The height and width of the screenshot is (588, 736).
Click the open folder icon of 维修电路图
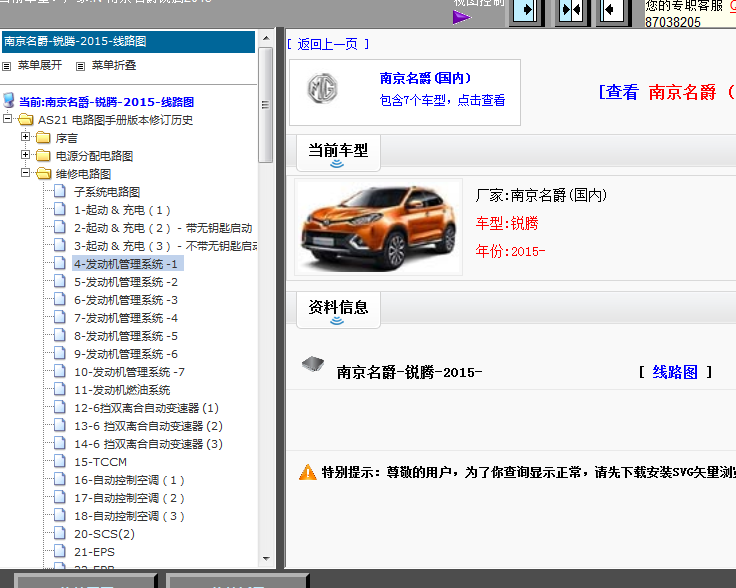[x=44, y=174]
